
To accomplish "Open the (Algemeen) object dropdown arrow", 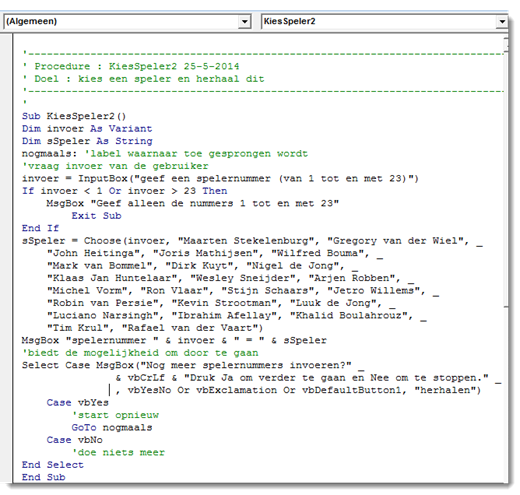I will pos(244,22).
